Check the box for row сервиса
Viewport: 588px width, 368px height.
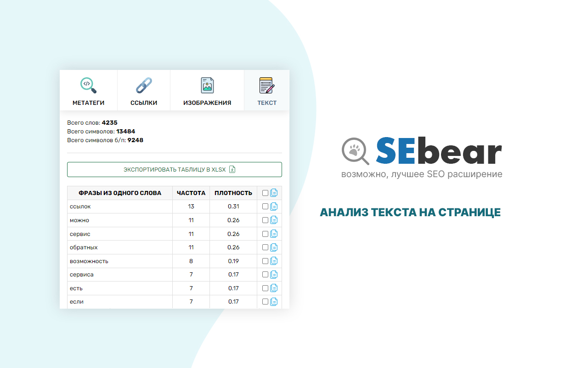[x=265, y=275]
